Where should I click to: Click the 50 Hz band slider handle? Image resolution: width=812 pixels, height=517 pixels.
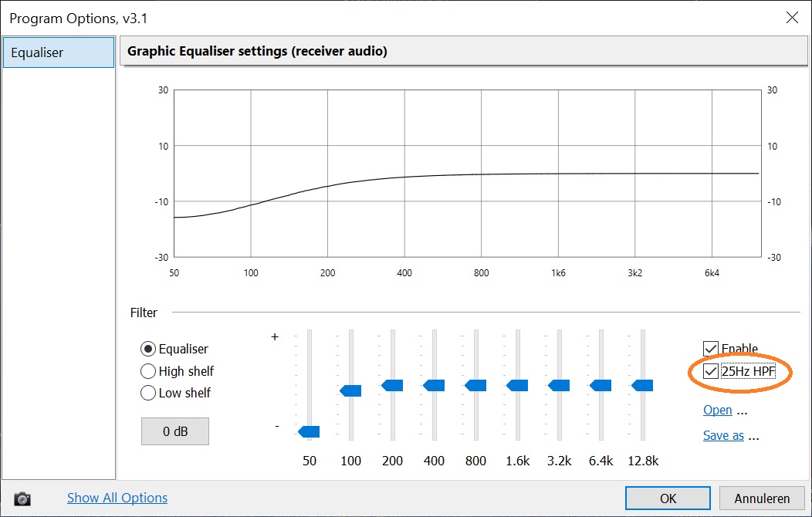(309, 431)
